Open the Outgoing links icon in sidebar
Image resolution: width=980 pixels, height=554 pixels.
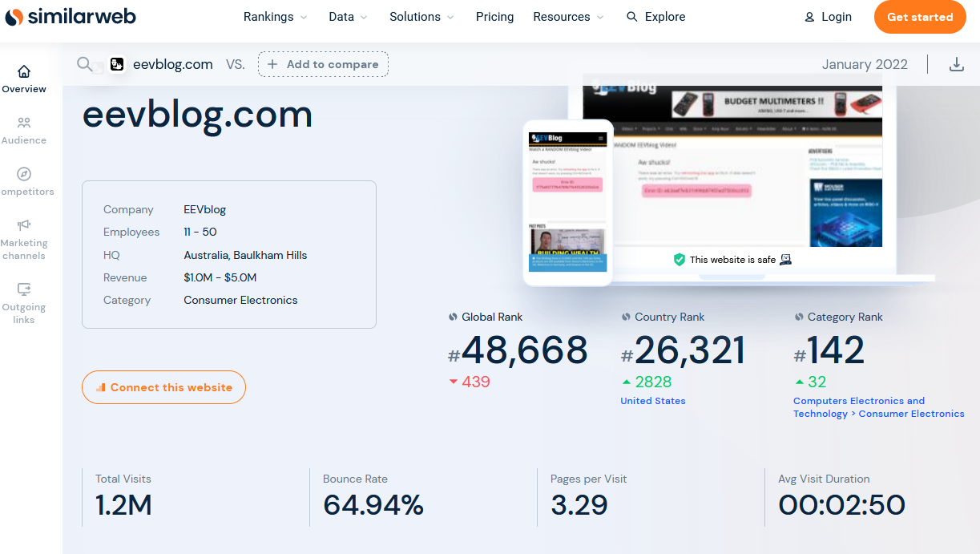pyautogui.click(x=24, y=289)
